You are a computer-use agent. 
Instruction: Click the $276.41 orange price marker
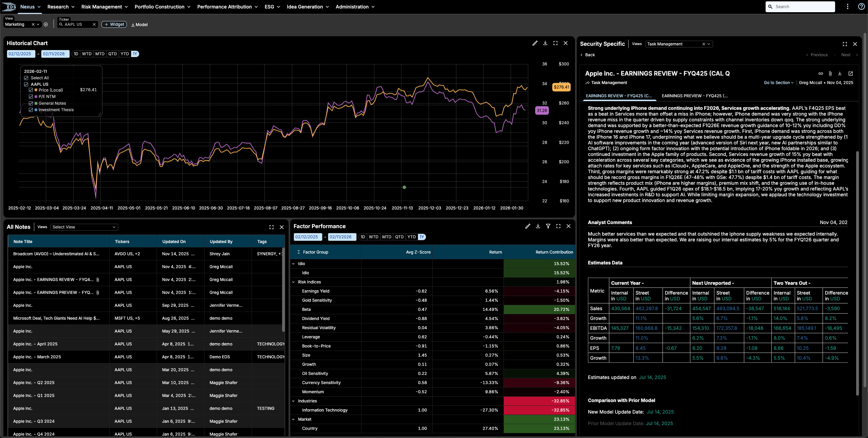point(561,87)
